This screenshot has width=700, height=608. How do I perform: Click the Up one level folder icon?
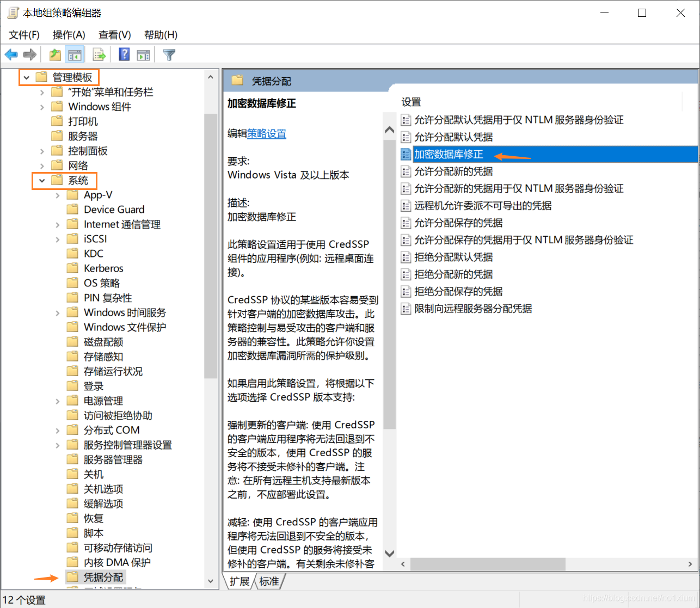[55, 54]
